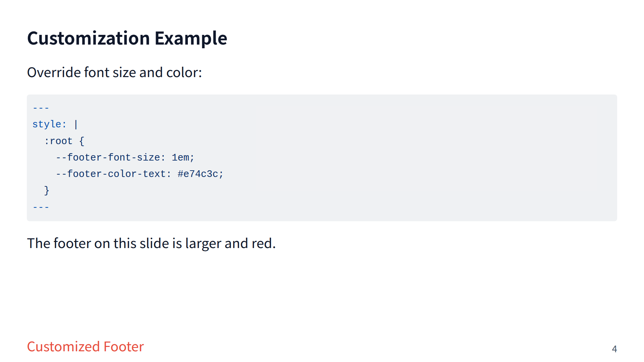The image size is (644, 362).
Task: Click the word "Override" in the paragraph
Action: pos(54,72)
